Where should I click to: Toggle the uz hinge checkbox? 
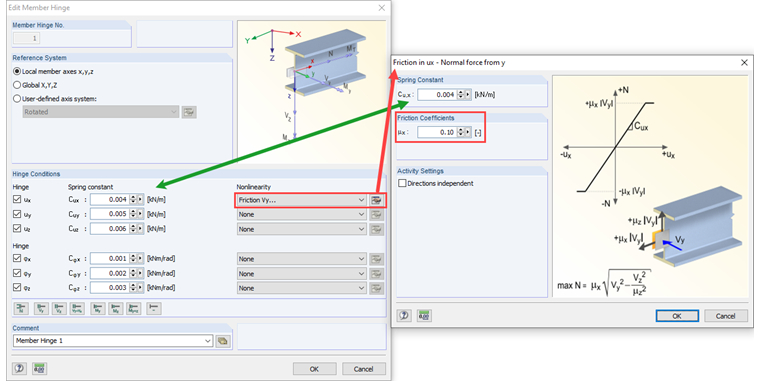(17, 228)
